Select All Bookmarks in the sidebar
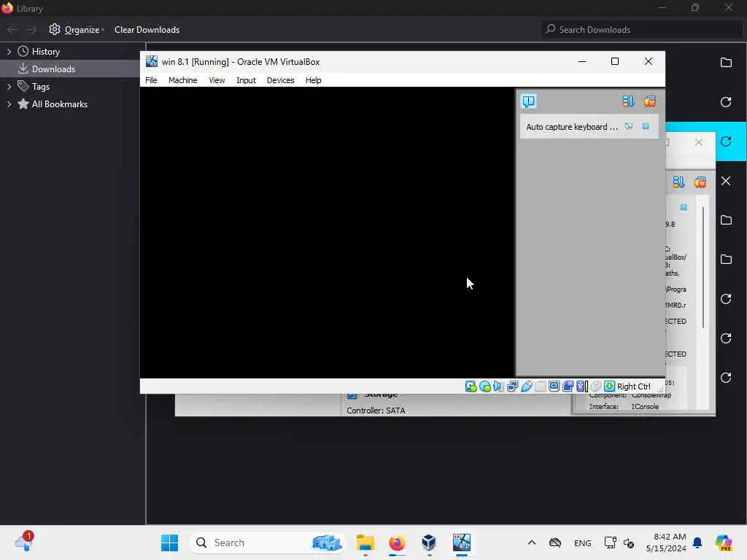The image size is (747, 560). pyautogui.click(x=60, y=104)
